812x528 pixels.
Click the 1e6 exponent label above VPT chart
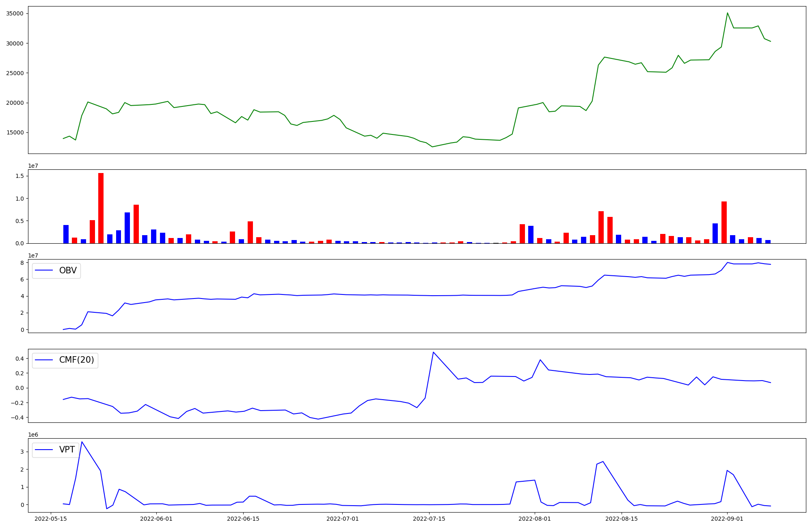point(33,435)
